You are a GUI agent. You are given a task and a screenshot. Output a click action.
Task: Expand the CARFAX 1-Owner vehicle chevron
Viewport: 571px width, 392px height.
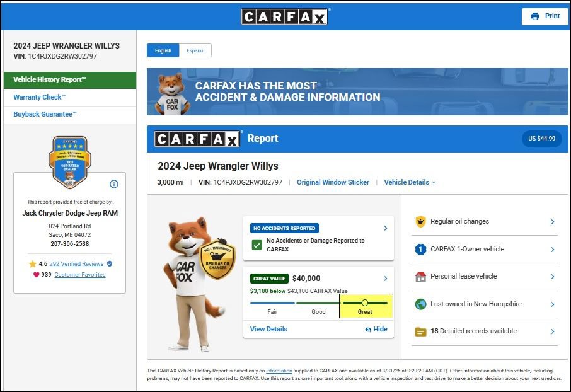[553, 250]
